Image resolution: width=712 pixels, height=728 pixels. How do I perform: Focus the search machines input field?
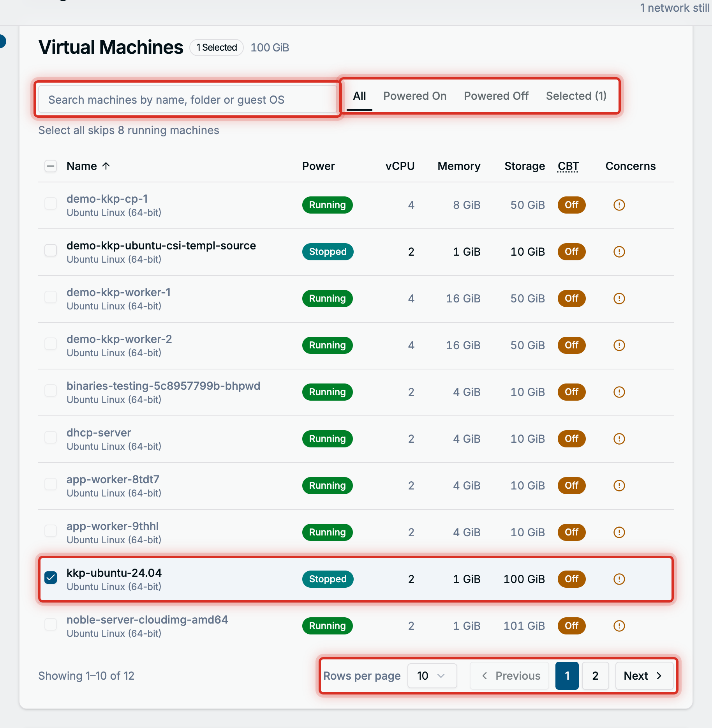coord(187,100)
